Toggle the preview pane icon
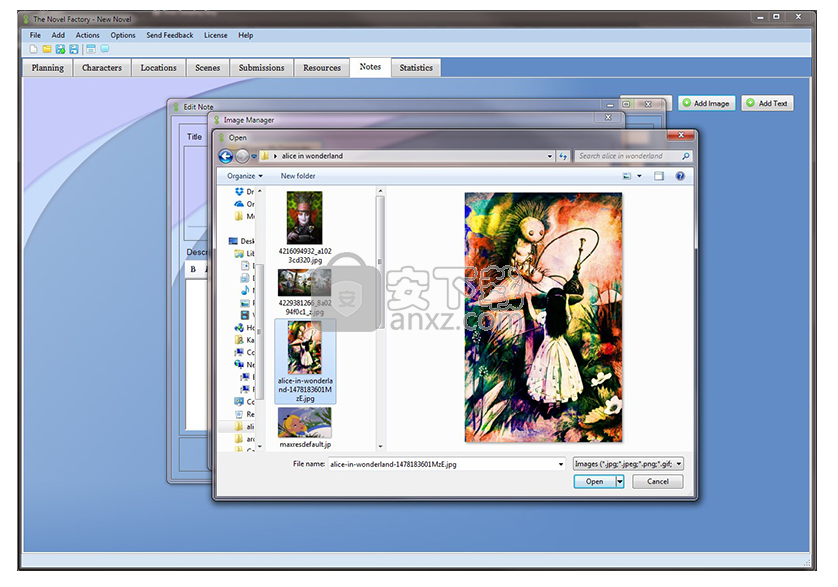 tap(659, 176)
